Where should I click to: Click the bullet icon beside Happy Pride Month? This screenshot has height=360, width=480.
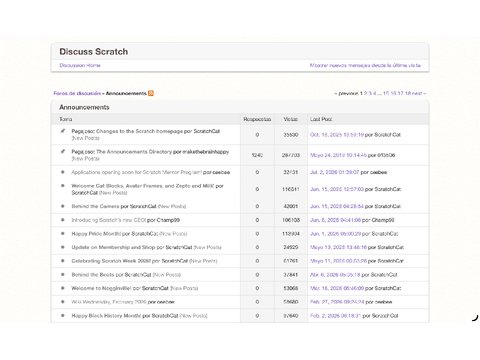coord(62,234)
